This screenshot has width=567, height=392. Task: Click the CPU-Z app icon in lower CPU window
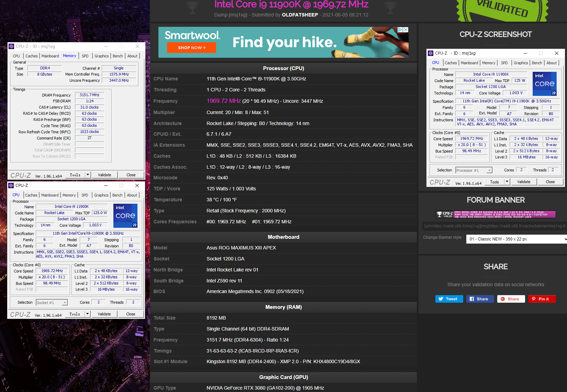point(11,186)
